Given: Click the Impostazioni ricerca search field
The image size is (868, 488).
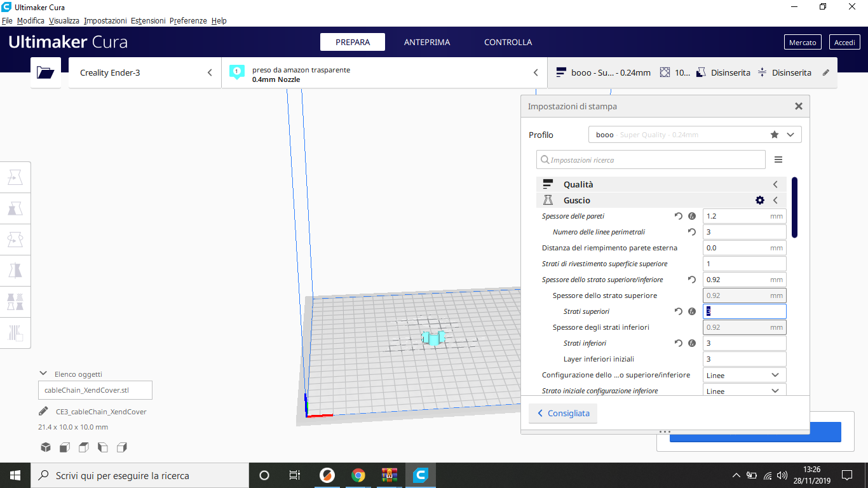Looking at the screenshot, I should [x=651, y=160].
